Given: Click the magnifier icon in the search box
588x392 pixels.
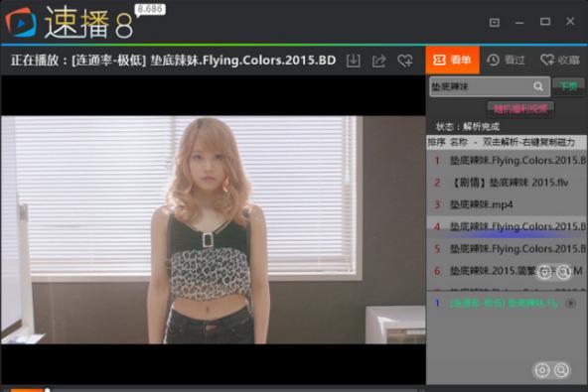Looking at the screenshot, I should 538,86.
